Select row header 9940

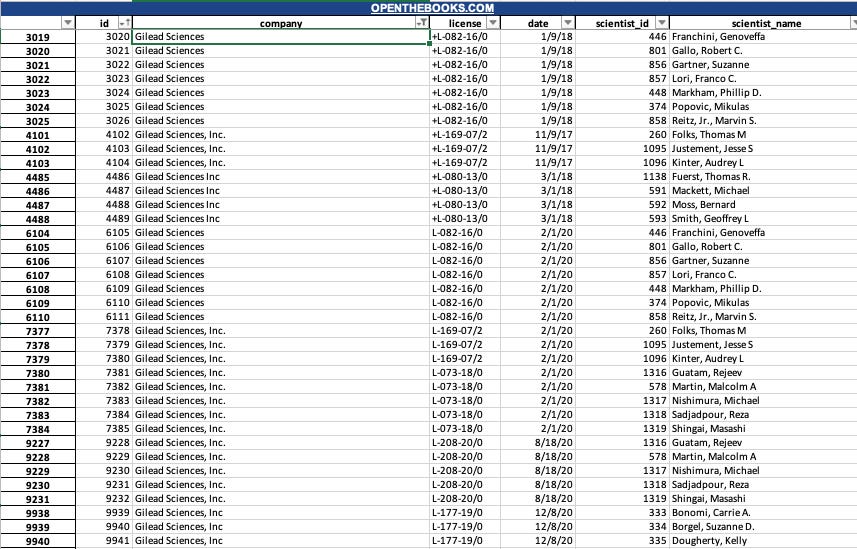coord(38,541)
